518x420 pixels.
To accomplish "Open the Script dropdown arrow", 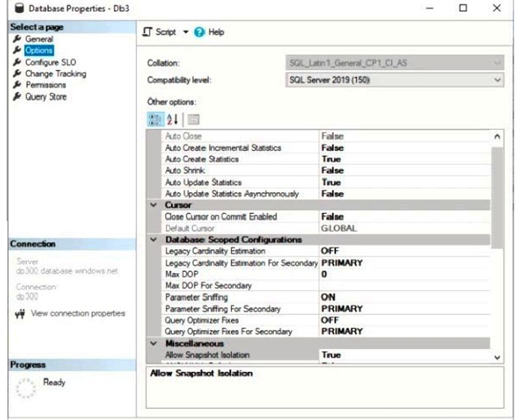I will (185, 32).
